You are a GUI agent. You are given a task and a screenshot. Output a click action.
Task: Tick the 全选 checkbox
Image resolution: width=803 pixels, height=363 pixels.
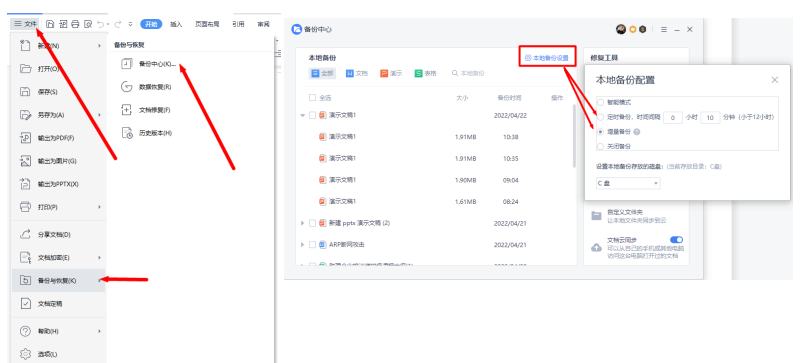coord(312,98)
